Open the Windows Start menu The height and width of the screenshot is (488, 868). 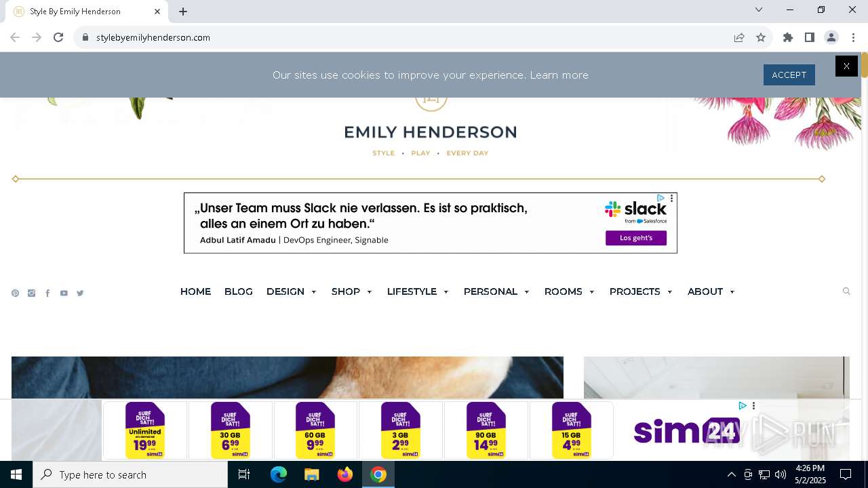(x=16, y=474)
